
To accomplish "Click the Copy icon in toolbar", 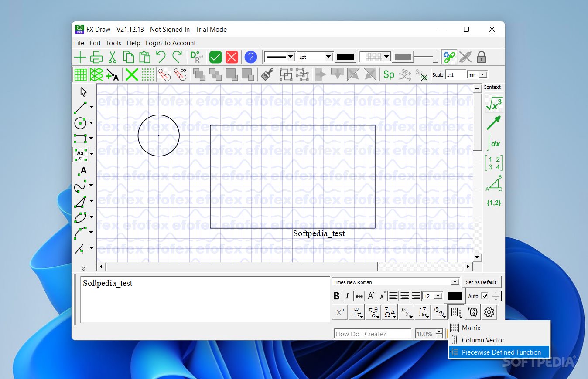I will [128, 57].
